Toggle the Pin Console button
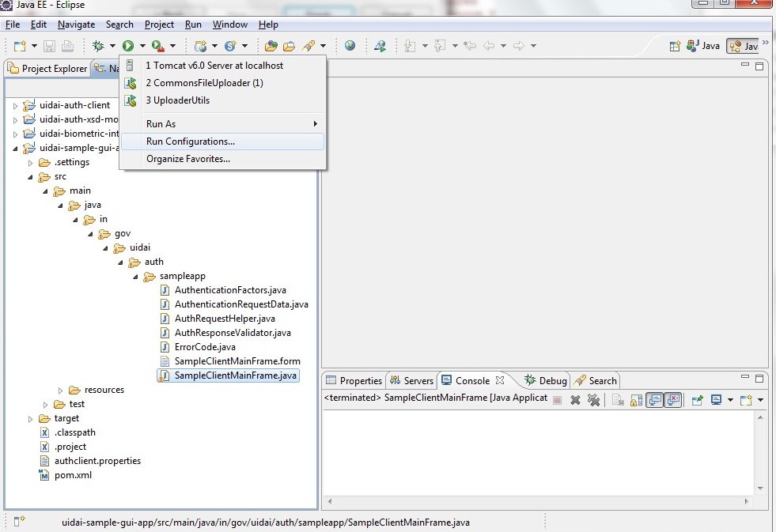The height and width of the screenshot is (532, 776). click(x=698, y=400)
